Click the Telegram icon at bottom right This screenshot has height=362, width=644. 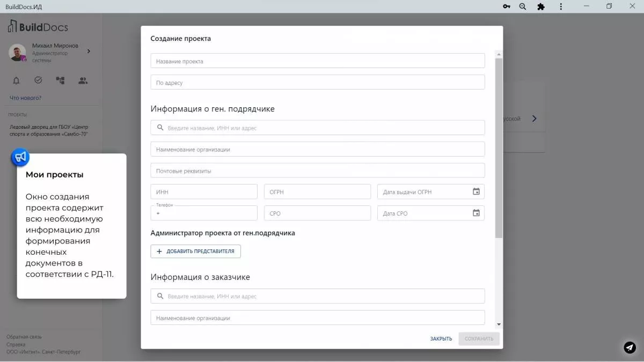630,348
